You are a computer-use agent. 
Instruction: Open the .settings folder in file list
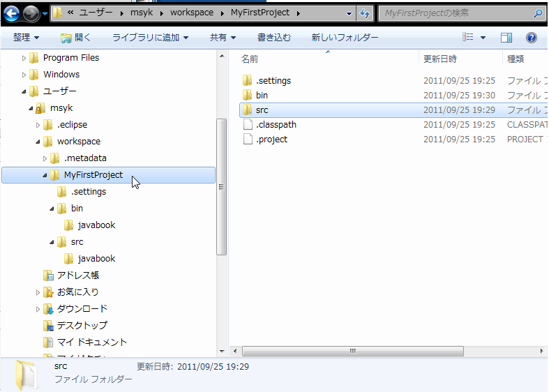click(x=273, y=81)
